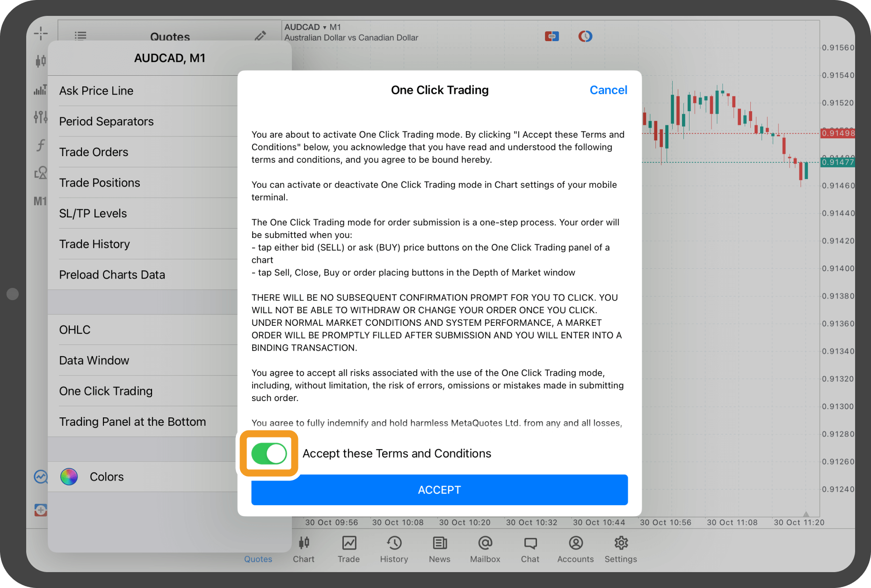Tap the list icon left of Quotes
The height and width of the screenshot is (588, 871).
(80, 36)
